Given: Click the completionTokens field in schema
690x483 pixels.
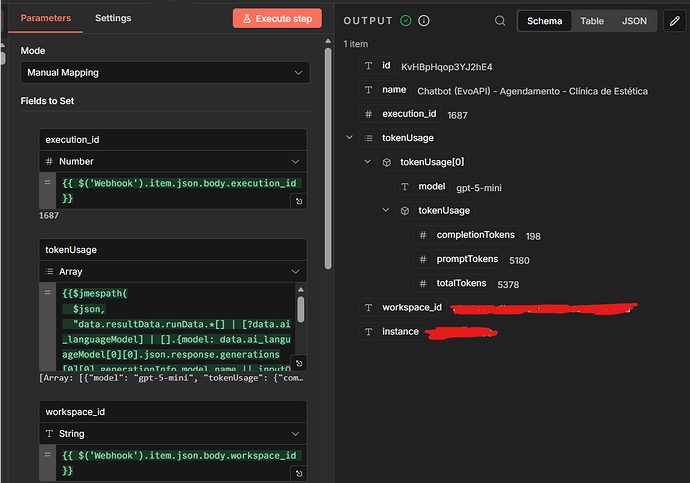Looking at the screenshot, I should click(x=475, y=235).
